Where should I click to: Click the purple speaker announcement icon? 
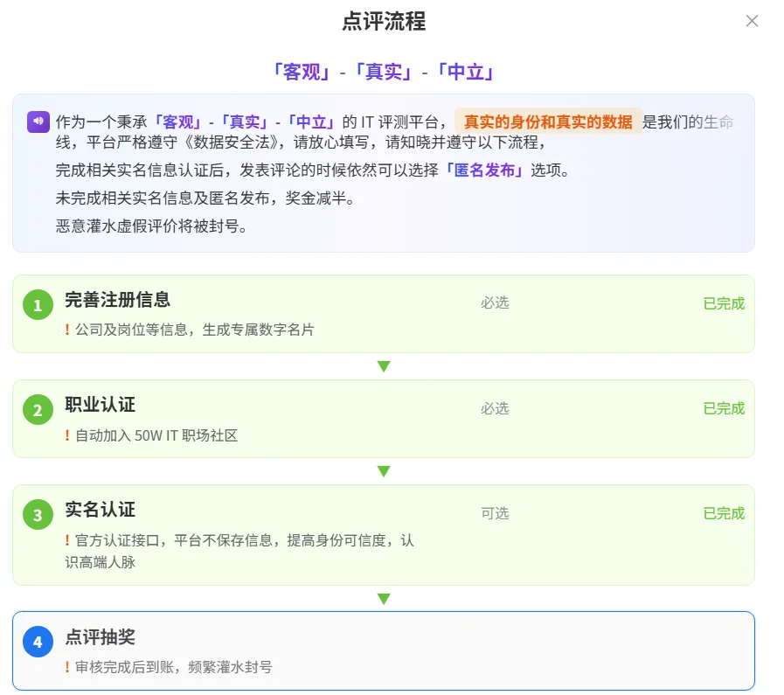(x=38, y=122)
